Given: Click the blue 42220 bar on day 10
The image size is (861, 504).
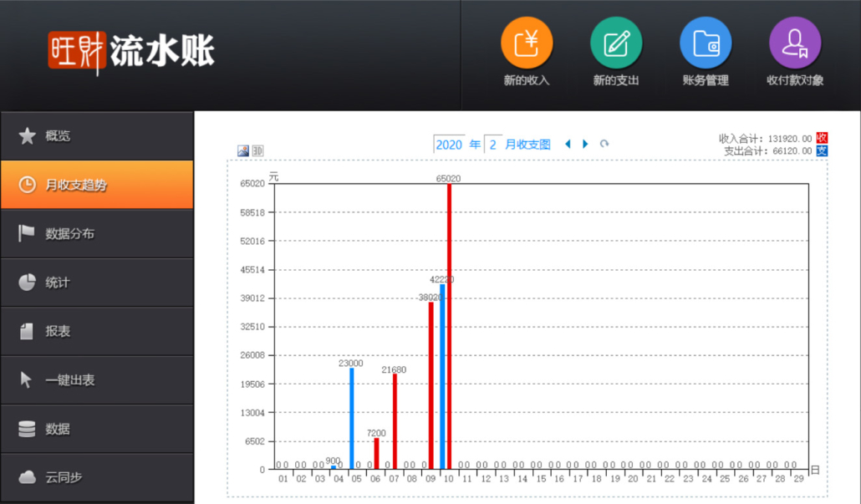Looking at the screenshot, I should [442, 377].
